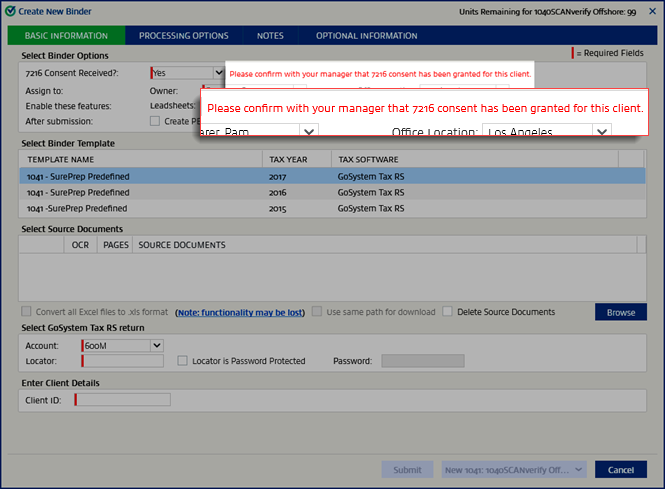The height and width of the screenshot is (489, 665).
Task: Enable Convert all Excel files checkbox
Action: [27, 312]
